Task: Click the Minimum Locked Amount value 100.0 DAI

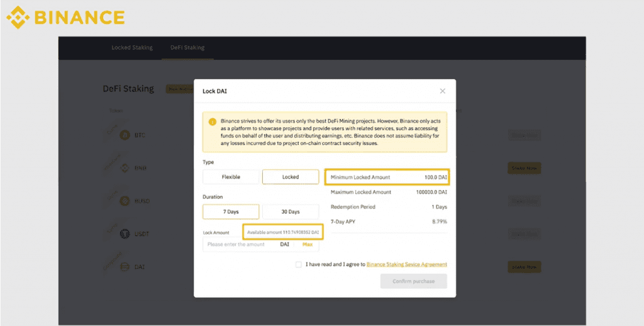Action: click(x=435, y=177)
